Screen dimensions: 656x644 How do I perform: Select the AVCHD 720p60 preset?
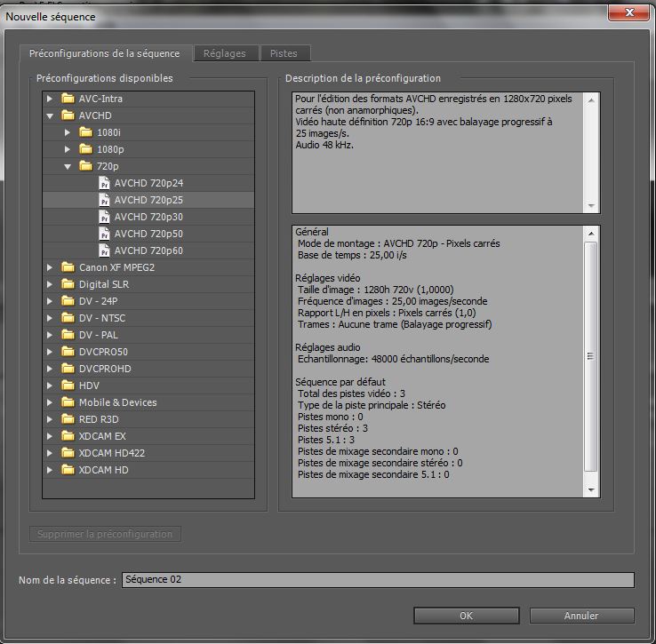[148, 250]
